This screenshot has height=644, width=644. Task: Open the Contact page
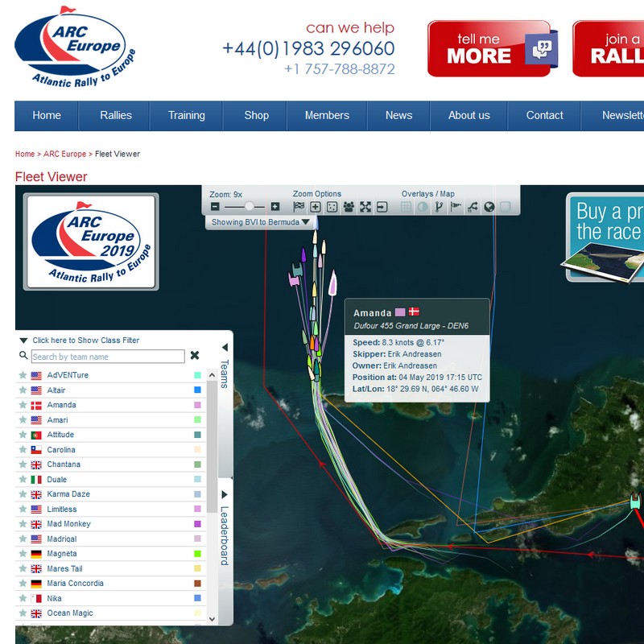(545, 115)
